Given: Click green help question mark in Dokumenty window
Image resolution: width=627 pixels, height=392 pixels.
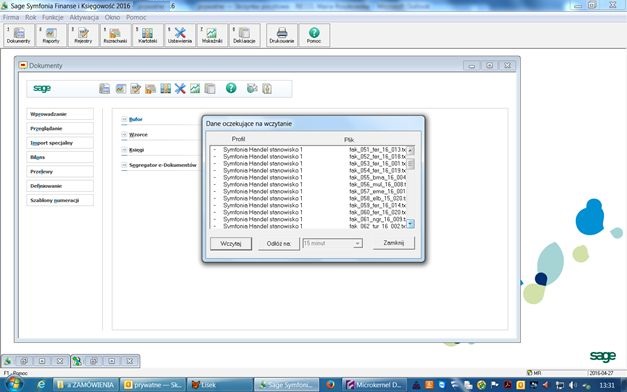Looking at the screenshot, I should (x=231, y=88).
